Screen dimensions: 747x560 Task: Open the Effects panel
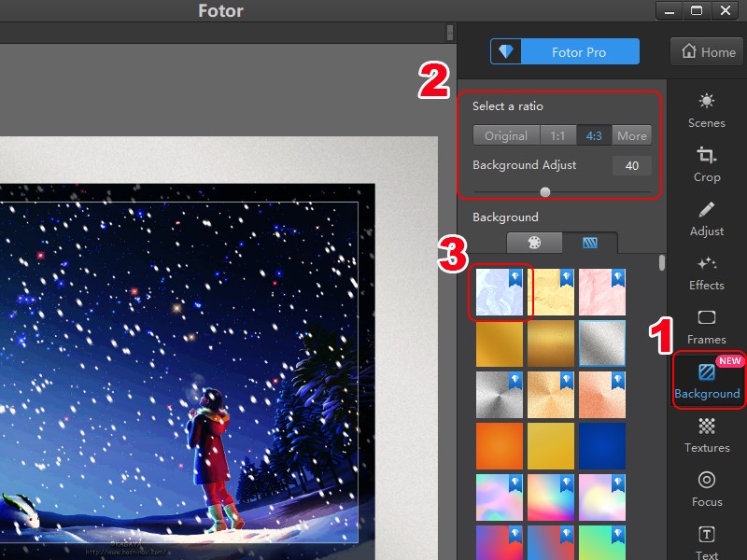tap(707, 273)
